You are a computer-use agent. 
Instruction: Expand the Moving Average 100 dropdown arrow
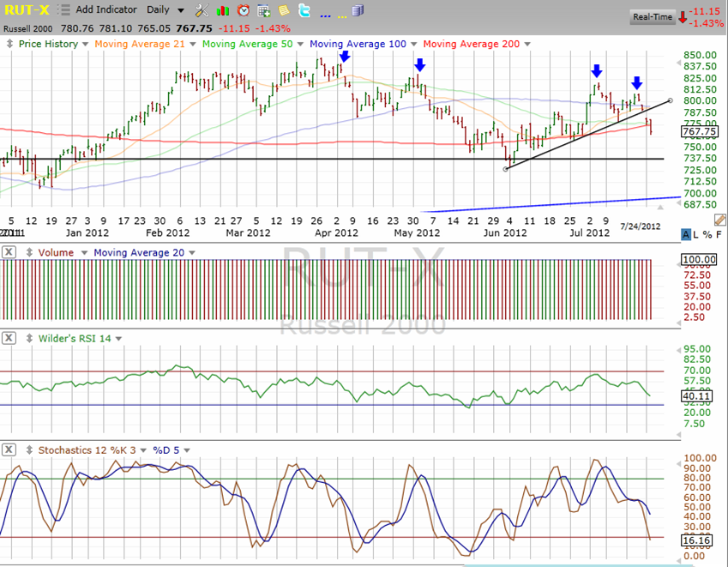413,45
